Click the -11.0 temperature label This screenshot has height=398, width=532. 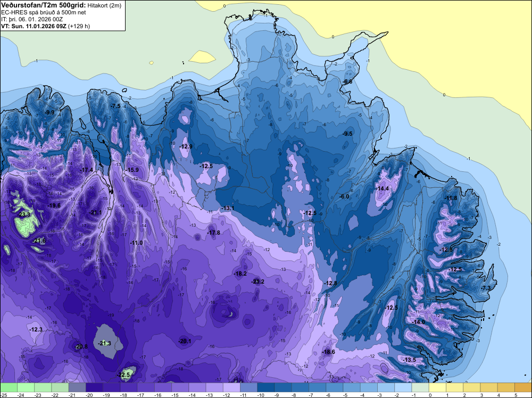[x=136, y=243]
